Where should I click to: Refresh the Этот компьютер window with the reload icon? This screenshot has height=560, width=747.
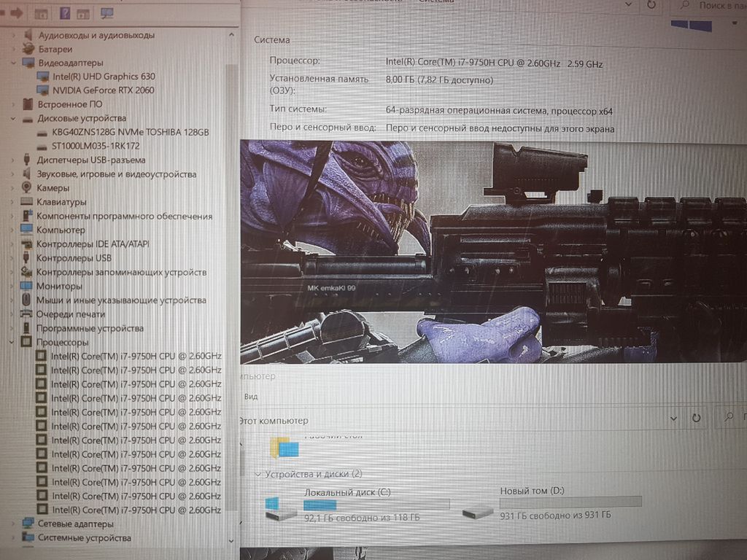point(696,418)
